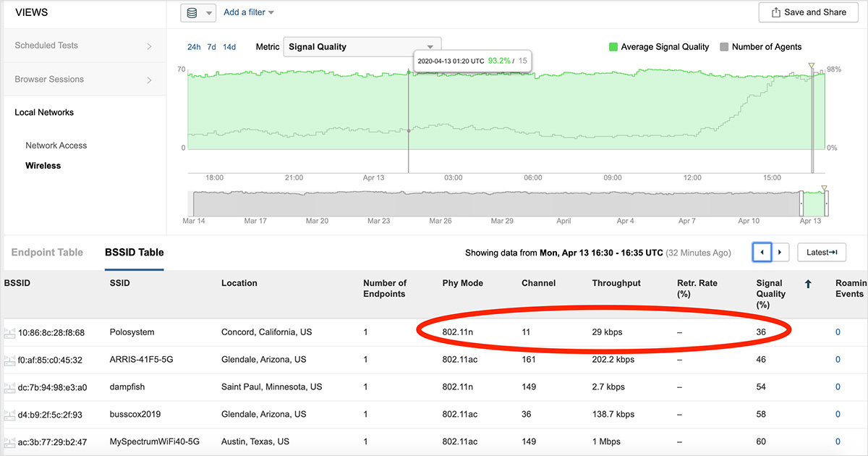
Task: Open Network Access under Local Networks
Action: pos(56,145)
